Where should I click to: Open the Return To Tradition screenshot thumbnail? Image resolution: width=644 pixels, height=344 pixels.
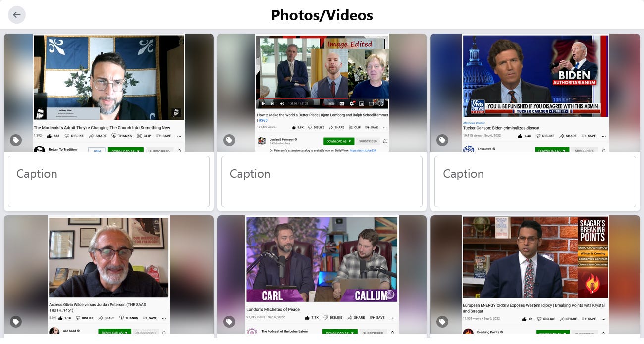point(108,93)
